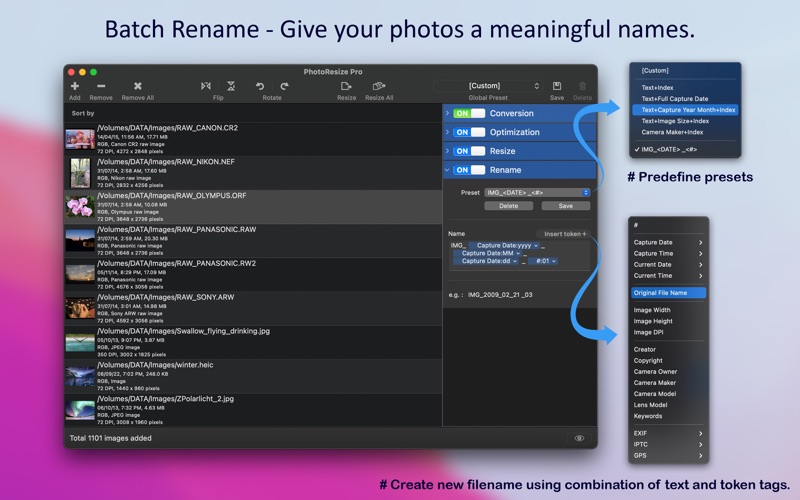The image size is (800, 500).
Task: Open the Global Preset [Custom] dropdown
Action: (488, 86)
